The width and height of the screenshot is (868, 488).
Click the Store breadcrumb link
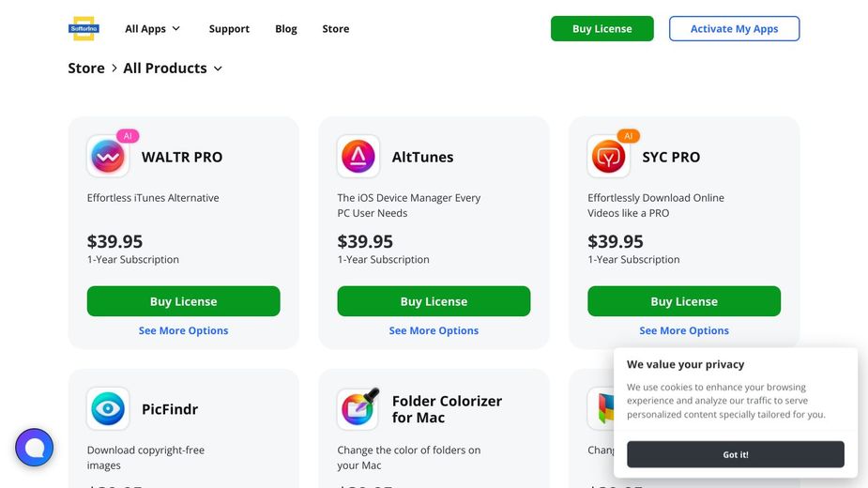[86, 69]
